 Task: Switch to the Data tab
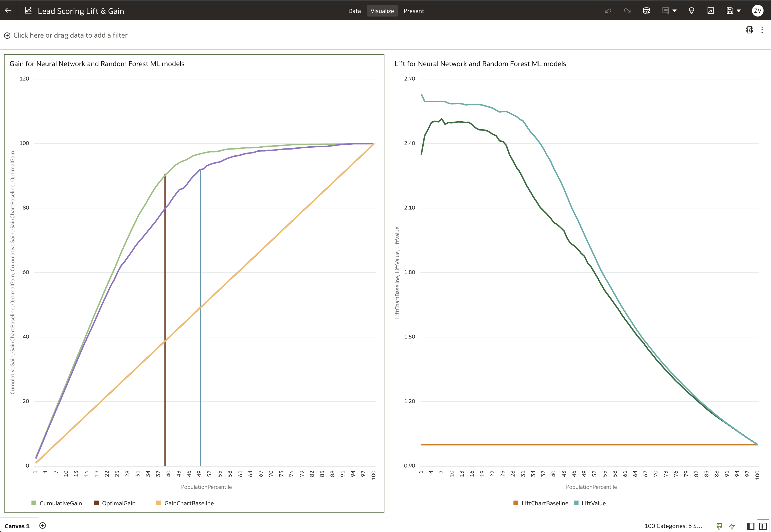354,11
